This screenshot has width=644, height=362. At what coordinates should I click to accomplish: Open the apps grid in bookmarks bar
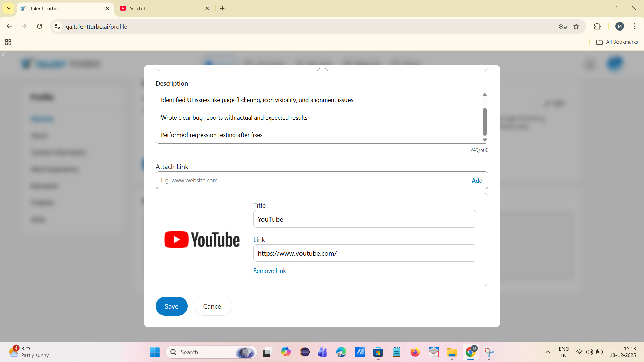tap(8, 42)
